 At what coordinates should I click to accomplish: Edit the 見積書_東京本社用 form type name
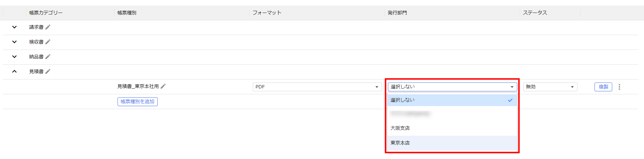tap(163, 86)
